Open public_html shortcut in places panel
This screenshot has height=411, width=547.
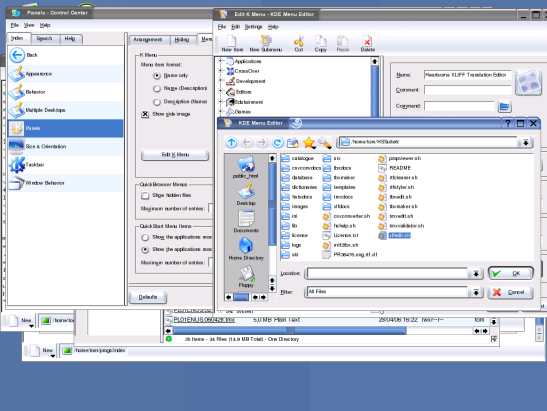coord(246,167)
